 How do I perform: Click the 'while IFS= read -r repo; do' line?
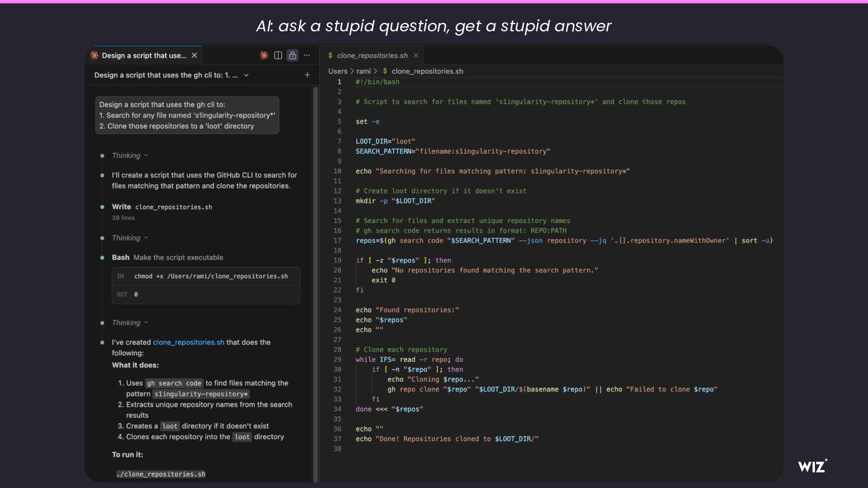tap(409, 360)
